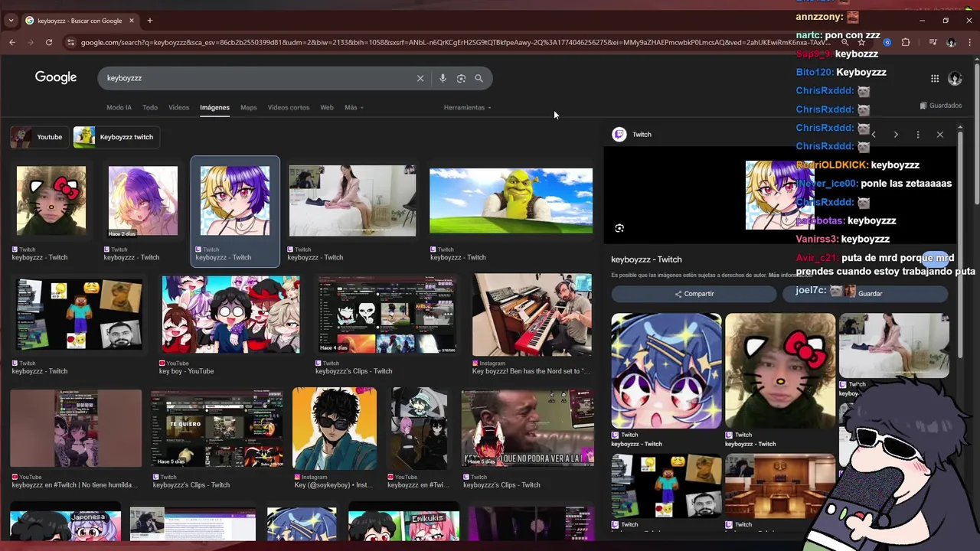Switch to the Videos tab
The width and height of the screenshot is (980, 551).
[x=178, y=107]
